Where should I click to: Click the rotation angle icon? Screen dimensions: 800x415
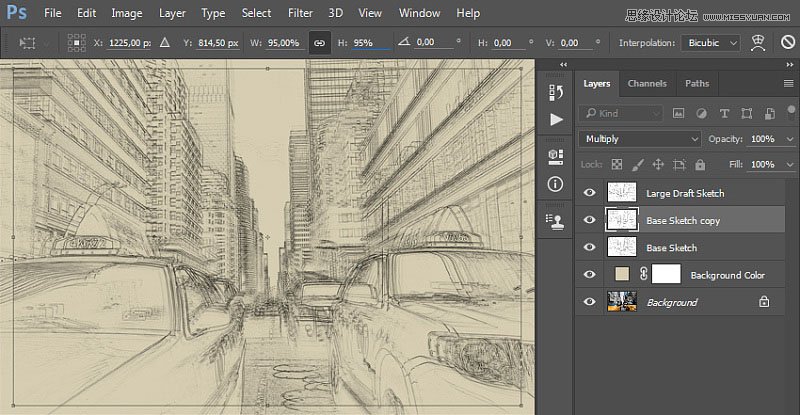tap(404, 42)
